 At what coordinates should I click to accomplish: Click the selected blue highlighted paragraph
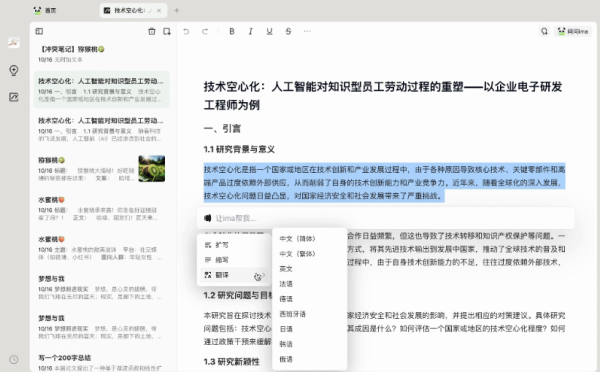point(384,183)
